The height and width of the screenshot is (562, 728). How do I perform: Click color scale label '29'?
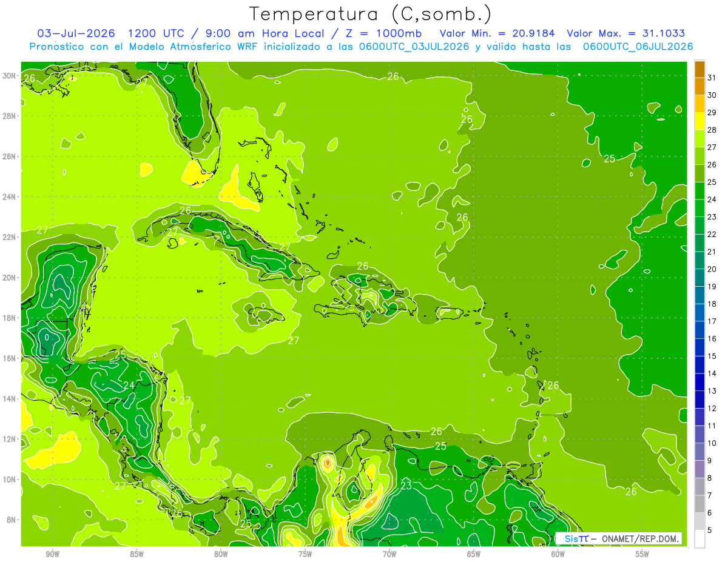pyautogui.click(x=712, y=113)
